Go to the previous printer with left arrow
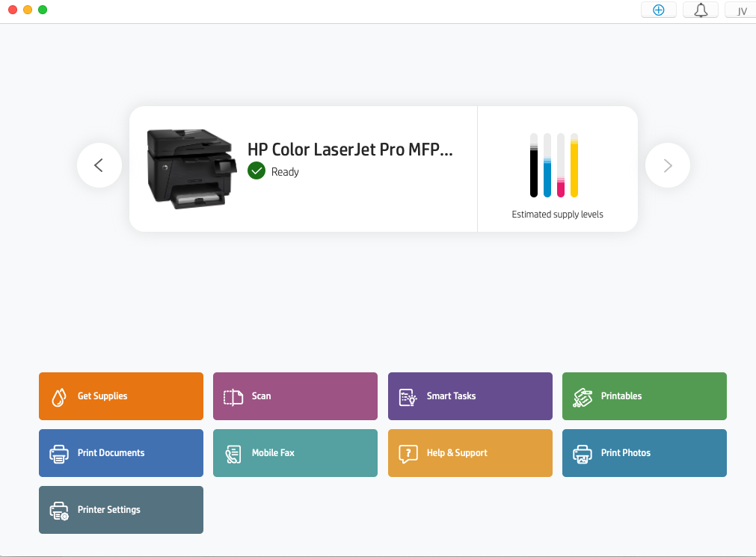The image size is (756, 557). point(99,165)
